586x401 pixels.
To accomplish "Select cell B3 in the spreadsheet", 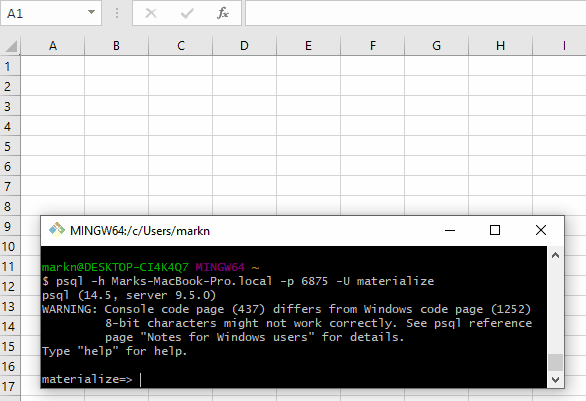I will tap(117, 106).
